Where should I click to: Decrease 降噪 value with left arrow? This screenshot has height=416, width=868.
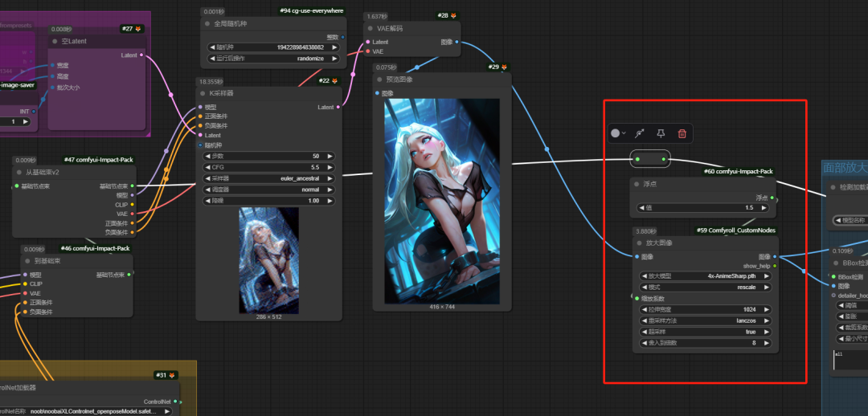click(x=208, y=201)
